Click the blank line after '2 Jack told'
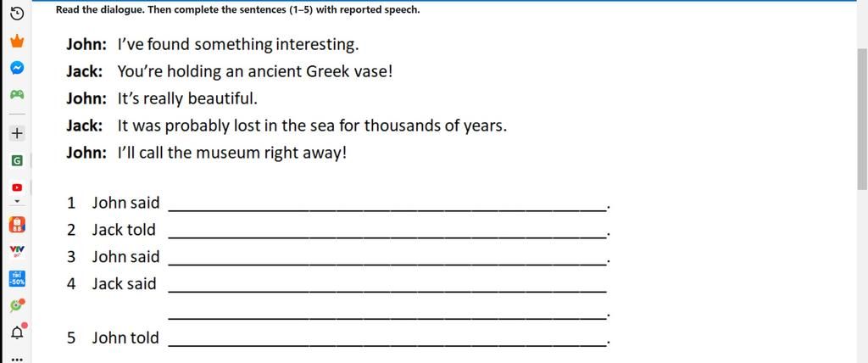868x363 pixels. [x=388, y=231]
